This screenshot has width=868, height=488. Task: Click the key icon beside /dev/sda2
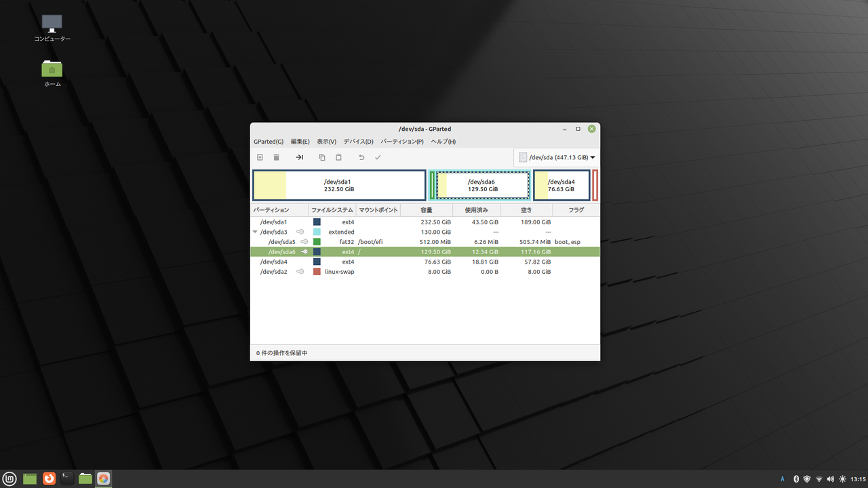300,271
